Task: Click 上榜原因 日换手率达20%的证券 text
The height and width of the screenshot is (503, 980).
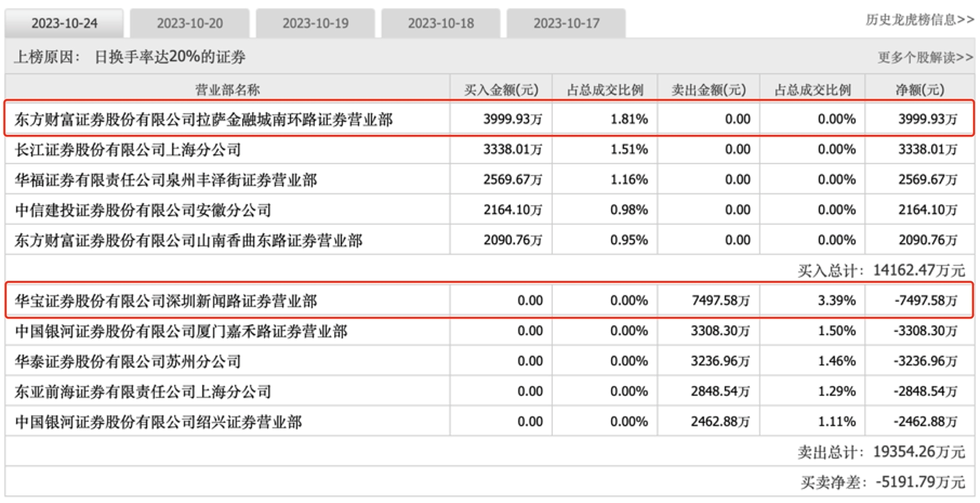Action: (x=130, y=57)
